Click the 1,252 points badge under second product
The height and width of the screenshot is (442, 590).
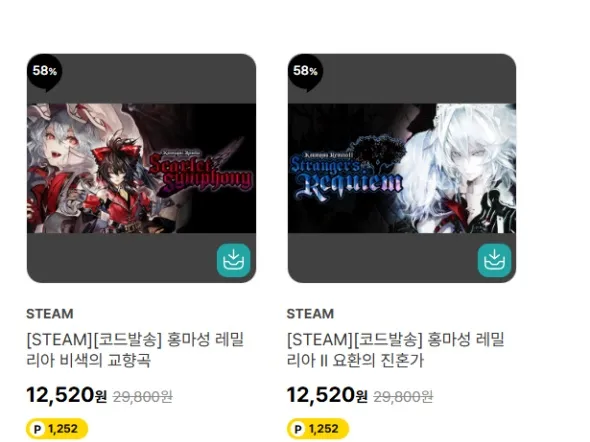318,429
